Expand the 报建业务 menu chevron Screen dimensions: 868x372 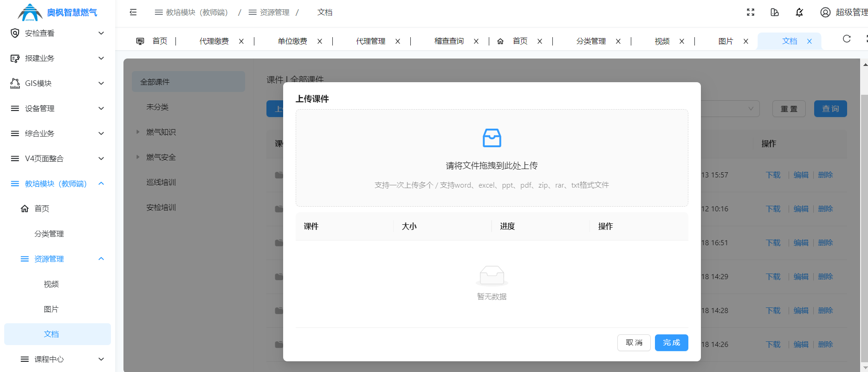[x=101, y=58]
